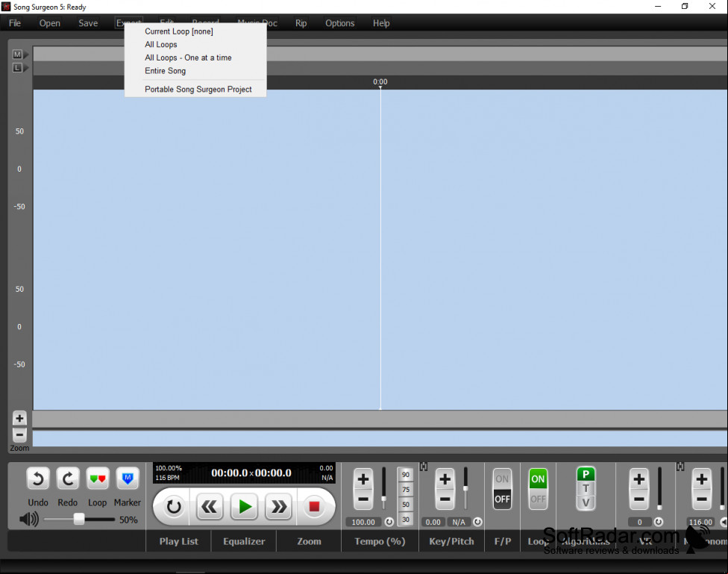This screenshot has width=728, height=574.
Task: Fast forward with the double-right arrow button
Action: 278,506
